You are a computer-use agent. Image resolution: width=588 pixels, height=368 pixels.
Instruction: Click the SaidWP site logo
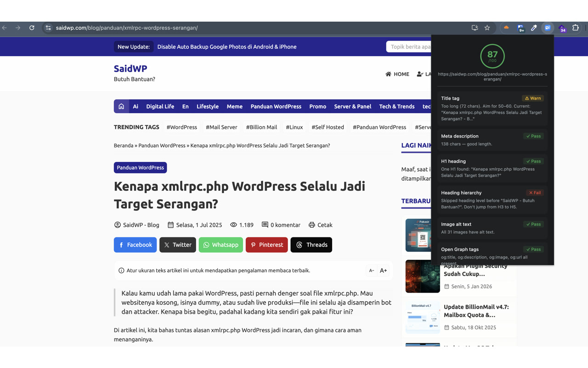click(x=130, y=69)
